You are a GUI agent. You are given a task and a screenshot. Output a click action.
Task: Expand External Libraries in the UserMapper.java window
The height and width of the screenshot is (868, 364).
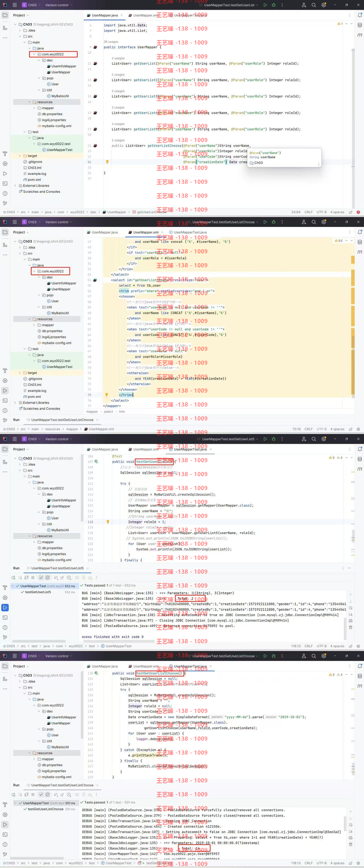tap(15, 186)
